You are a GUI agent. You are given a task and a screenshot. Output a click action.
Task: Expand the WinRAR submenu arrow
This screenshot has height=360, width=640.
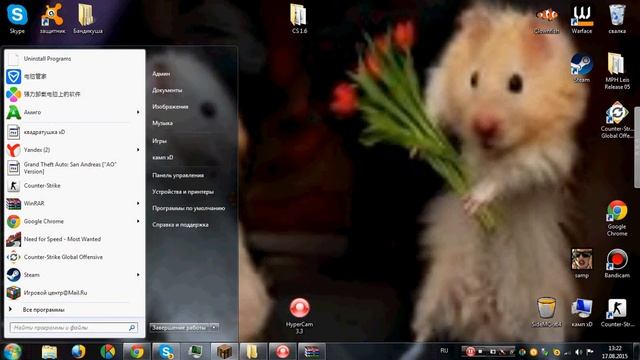point(138,203)
